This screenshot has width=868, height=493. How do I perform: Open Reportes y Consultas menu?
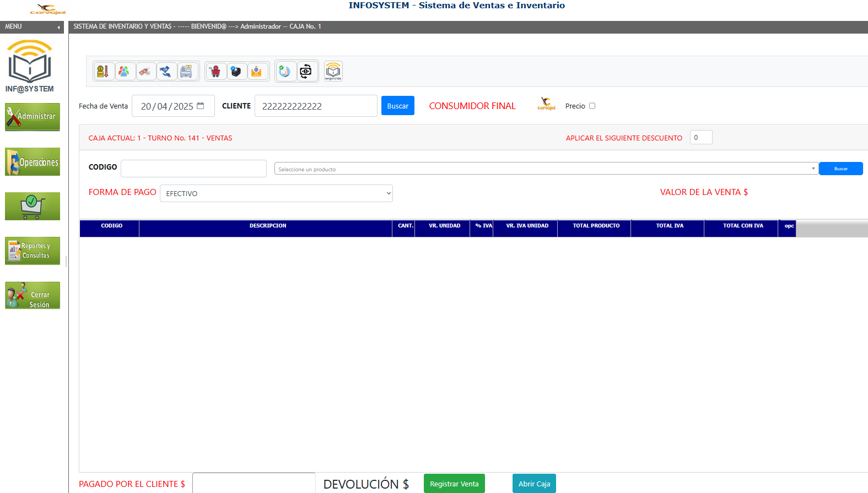33,251
